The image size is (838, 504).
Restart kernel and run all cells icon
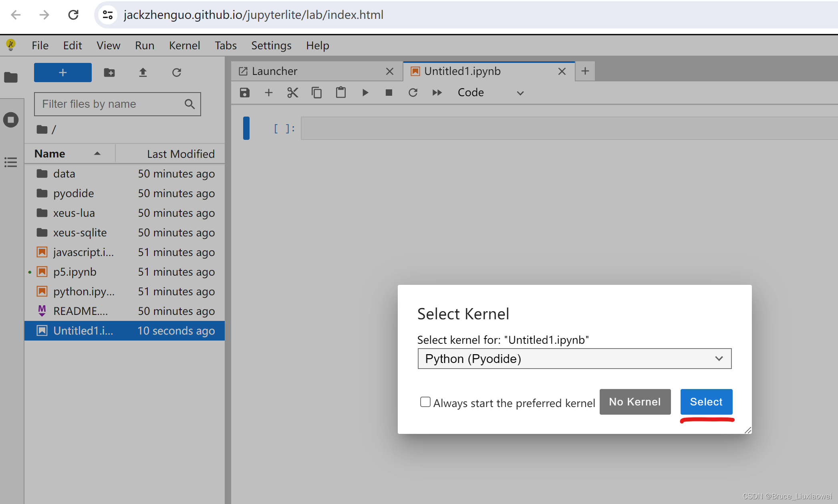(437, 93)
